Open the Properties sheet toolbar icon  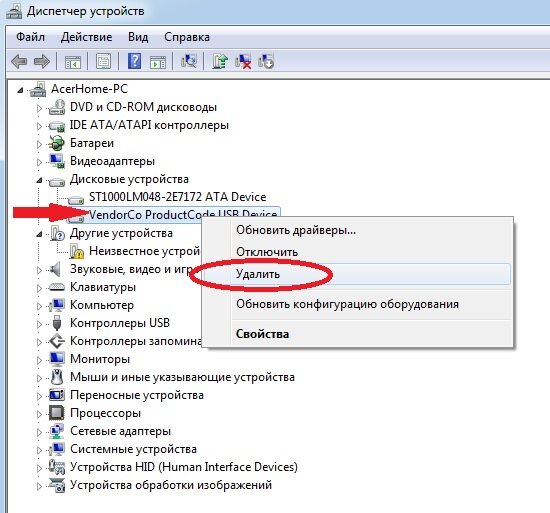(103, 61)
